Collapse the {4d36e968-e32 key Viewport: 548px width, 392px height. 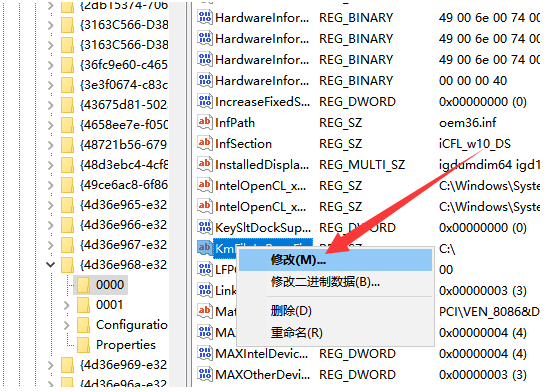51,264
